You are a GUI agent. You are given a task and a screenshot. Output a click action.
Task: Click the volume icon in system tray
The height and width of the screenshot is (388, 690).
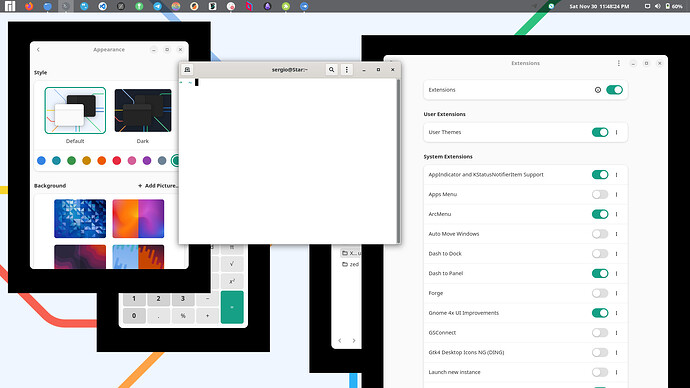coord(657,6)
